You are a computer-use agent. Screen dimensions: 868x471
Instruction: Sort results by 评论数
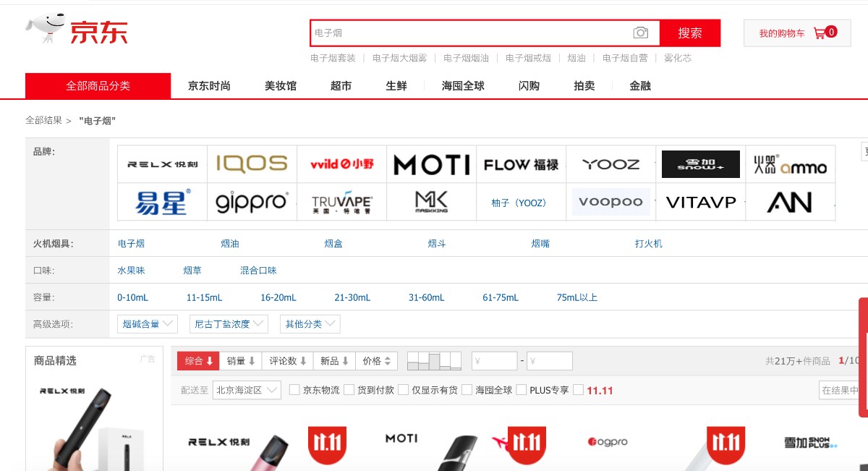[x=288, y=360]
